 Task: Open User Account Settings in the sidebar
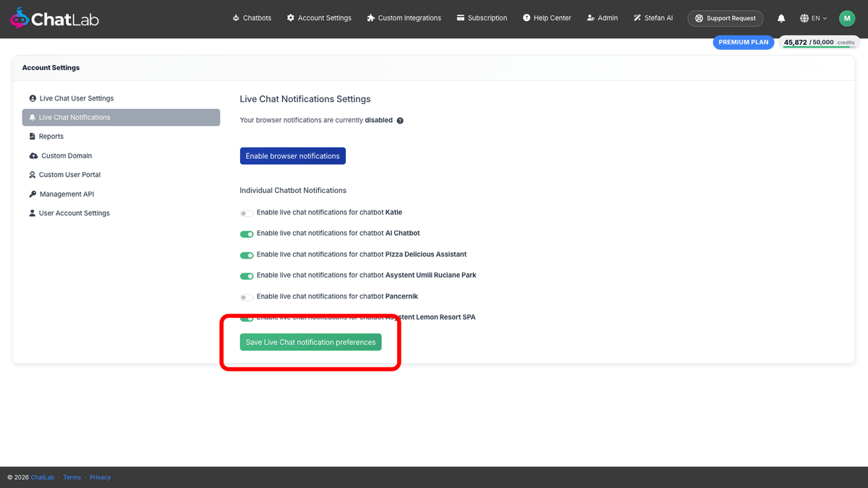point(69,213)
